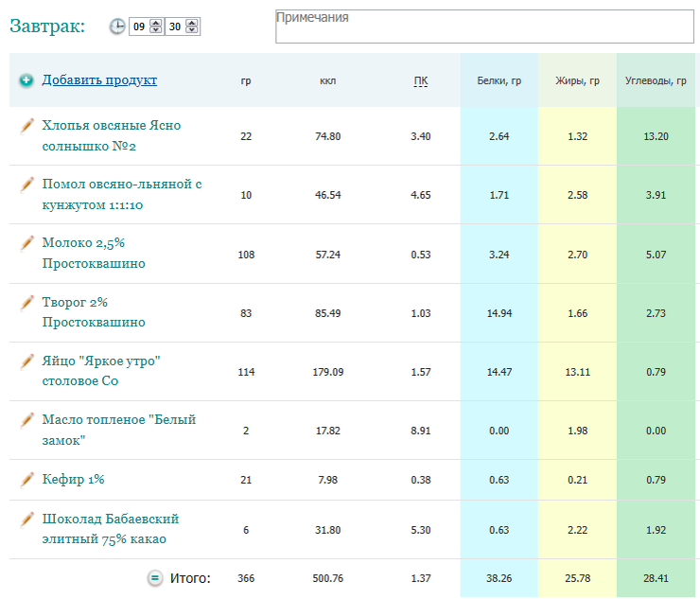Edit pencil icon for Хлопья овсяные row

(26, 126)
